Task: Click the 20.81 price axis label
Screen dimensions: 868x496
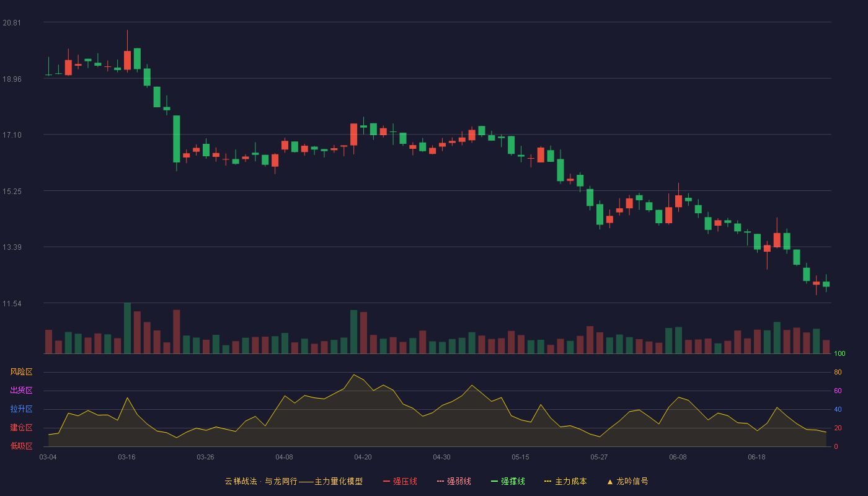Action: coord(12,23)
